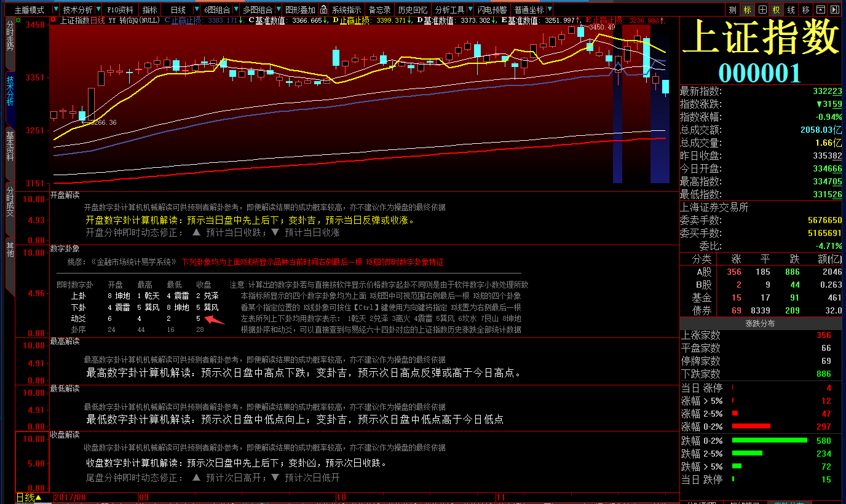Expand the 多图组合 dropdown arrow
Image resolution: width=846 pixels, height=504 pixels.
279,10
